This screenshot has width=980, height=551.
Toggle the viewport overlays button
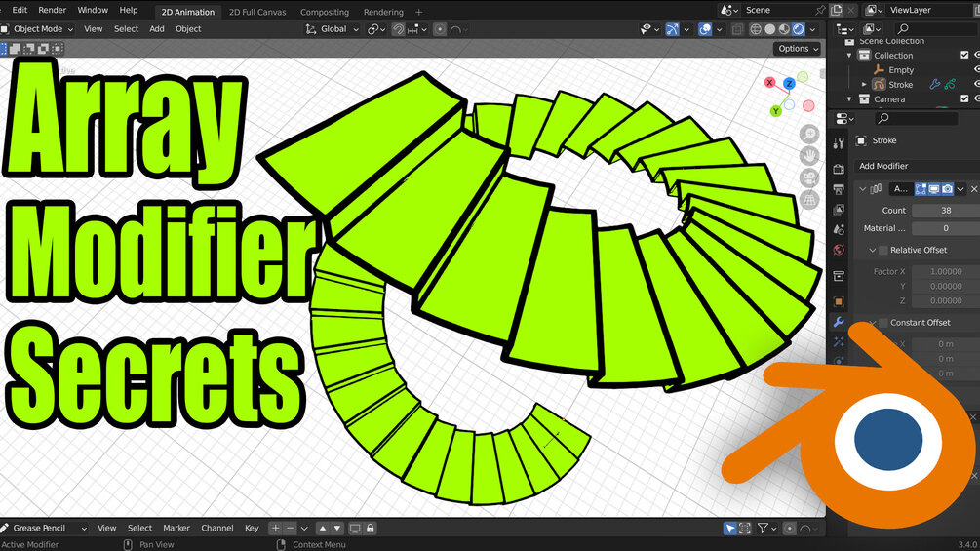point(704,29)
